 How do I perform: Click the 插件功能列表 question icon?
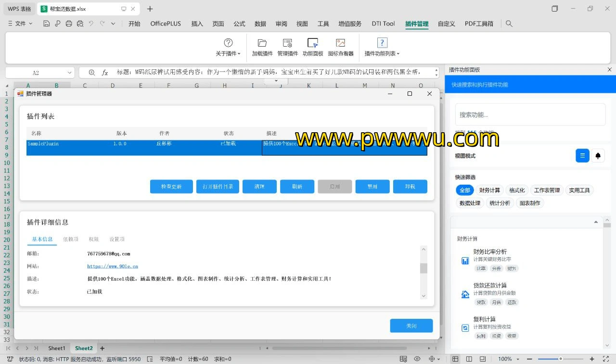(x=382, y=43)
